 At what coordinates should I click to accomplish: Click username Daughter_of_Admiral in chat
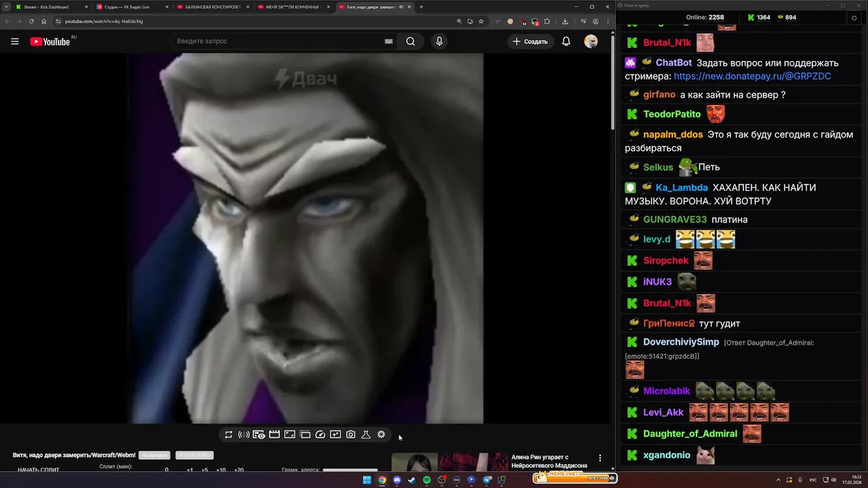(690, 434)
